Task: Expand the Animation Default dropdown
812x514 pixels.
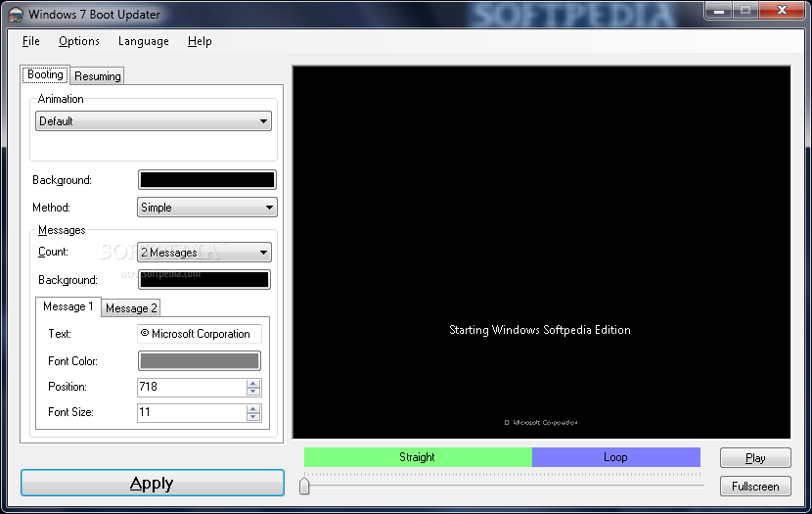Action: point(154,121)
